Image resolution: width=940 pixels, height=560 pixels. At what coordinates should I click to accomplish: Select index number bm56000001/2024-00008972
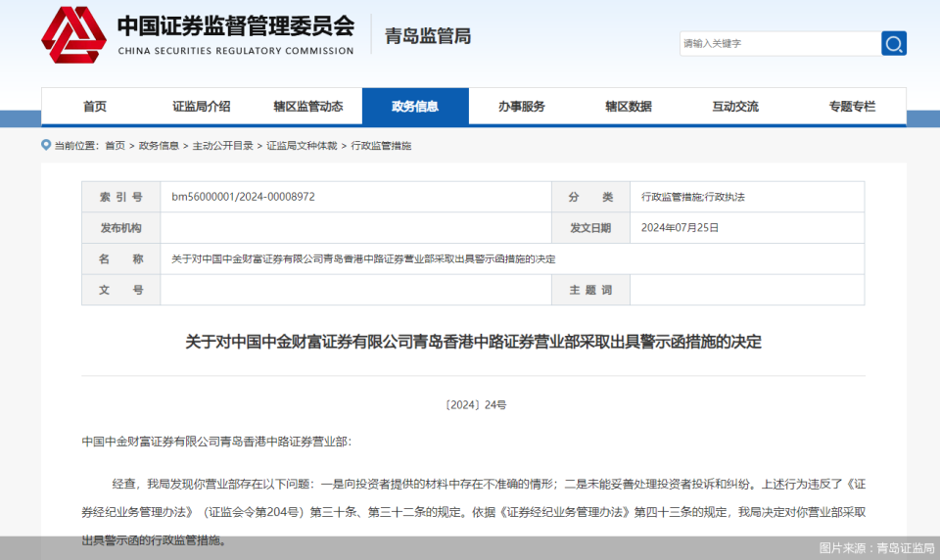click(243, 197)
